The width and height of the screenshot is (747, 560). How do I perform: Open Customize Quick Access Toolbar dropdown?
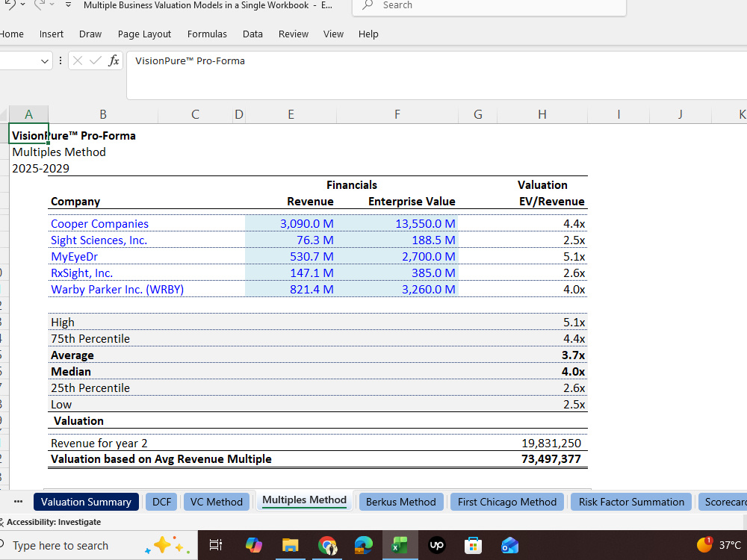68,4
